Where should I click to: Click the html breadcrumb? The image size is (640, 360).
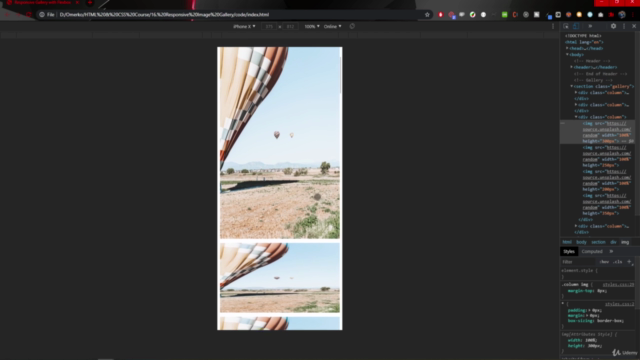tap(567, 242)
